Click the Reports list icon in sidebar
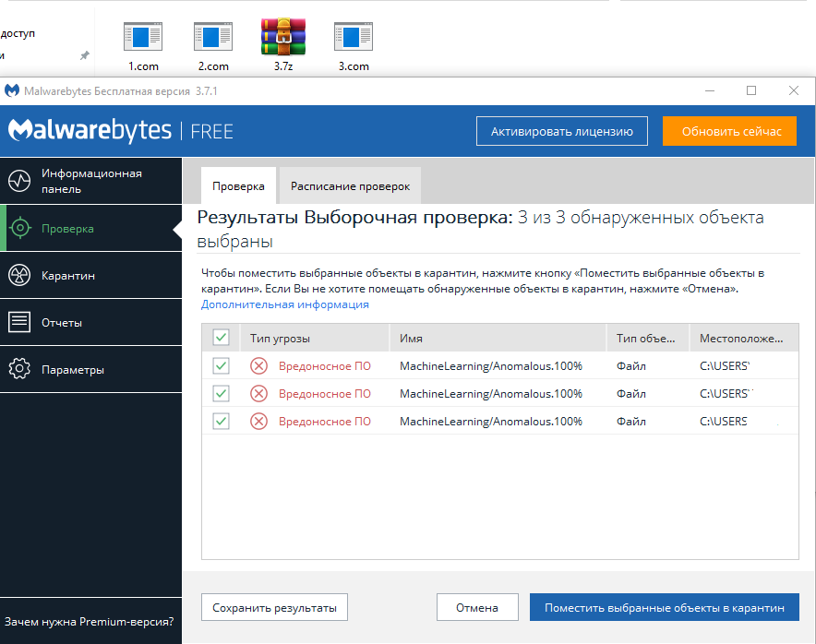This screenshot has width=816, height=644. click(x=19, y=322)
